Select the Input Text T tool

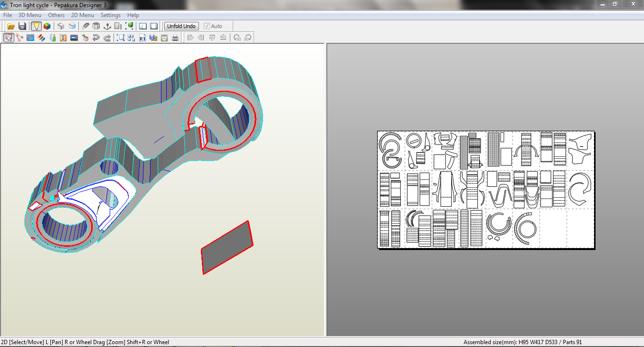pos(63,38)
